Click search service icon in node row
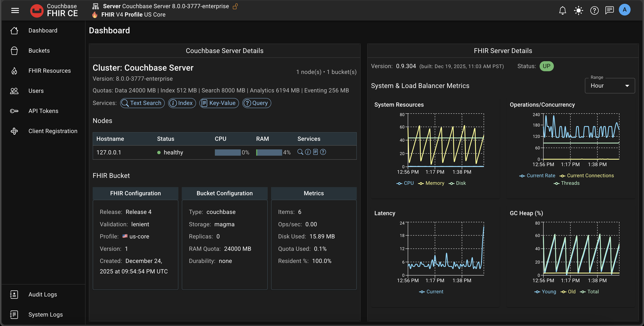The height and width of the screenshot is (326, 644). (300, 152)
